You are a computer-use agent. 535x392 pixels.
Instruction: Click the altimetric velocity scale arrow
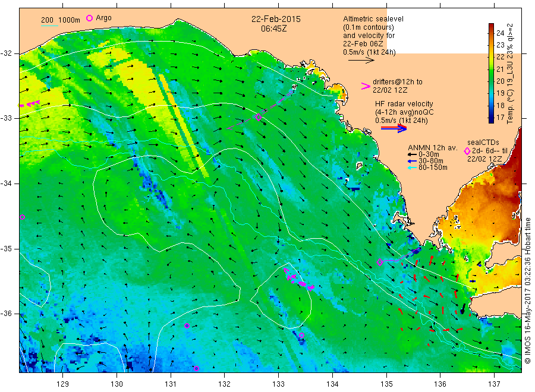pos(361,61)
